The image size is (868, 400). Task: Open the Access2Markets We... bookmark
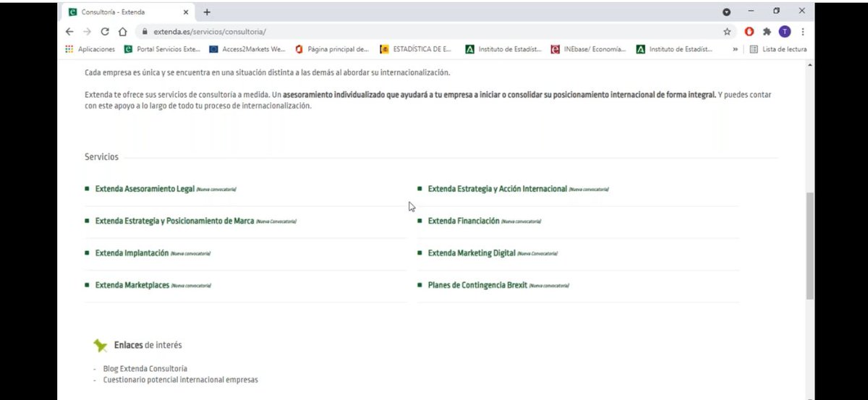(x=247, y=49)
